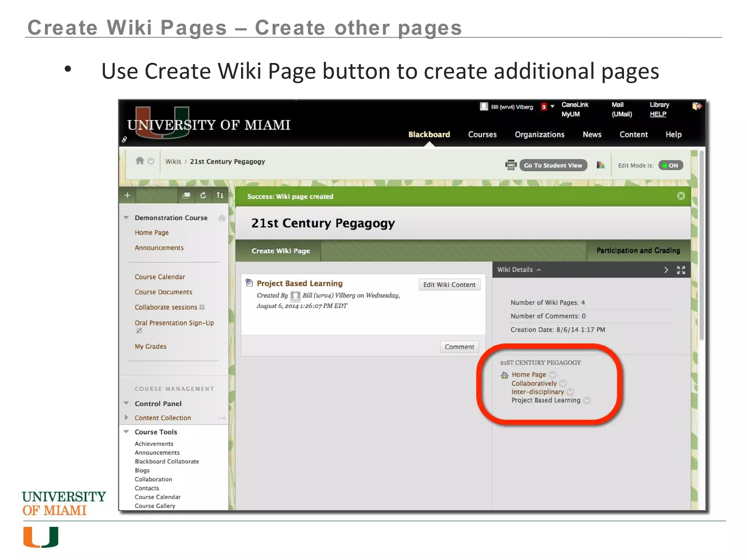
Task: Click the Comment button
Action: click(459, 347)
